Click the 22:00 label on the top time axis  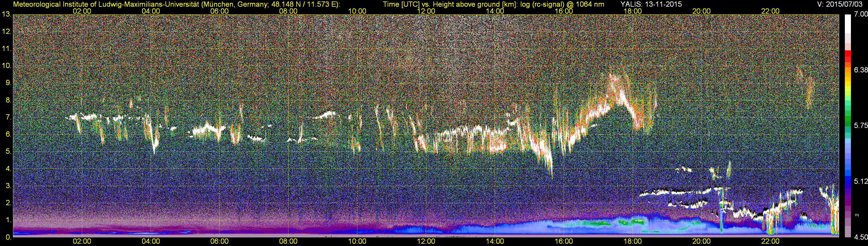(770, 11)
